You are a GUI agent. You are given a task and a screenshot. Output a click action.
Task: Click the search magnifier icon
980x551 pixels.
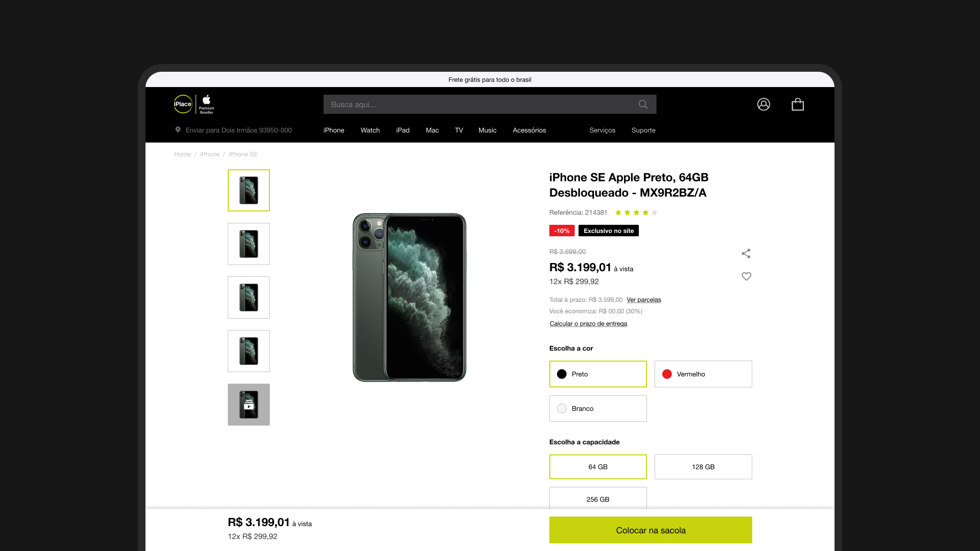click(643, 104)
